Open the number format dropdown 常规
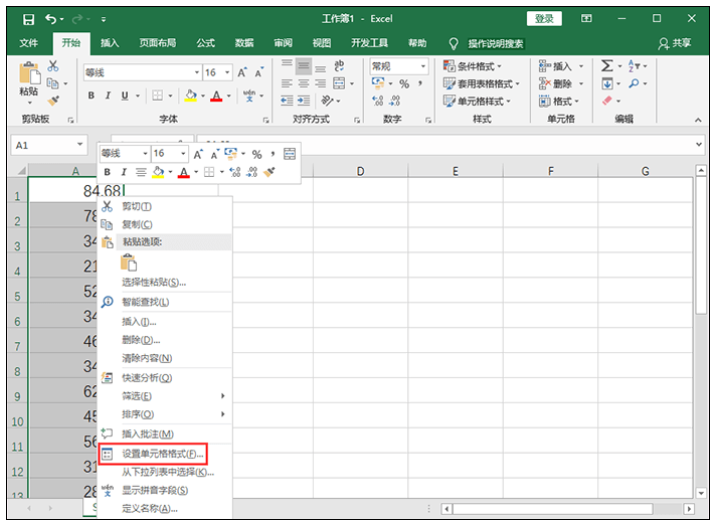This screenshot has width=725, height=524. click(x=423, y=66)
